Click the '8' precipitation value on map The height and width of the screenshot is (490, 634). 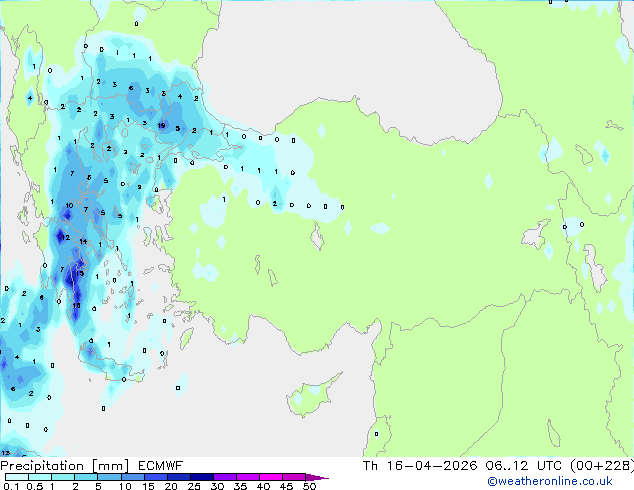89,177
